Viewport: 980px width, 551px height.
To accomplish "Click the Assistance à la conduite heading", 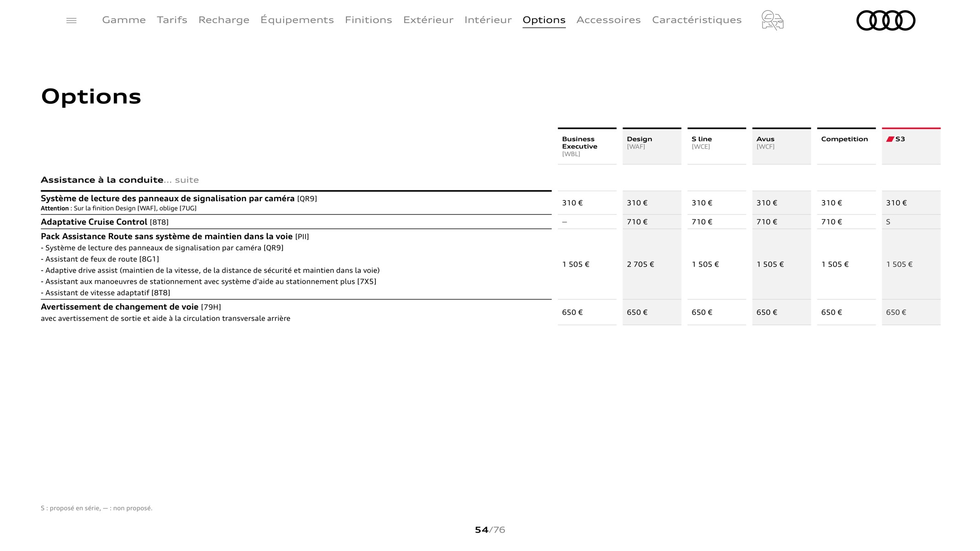I will [102, 180].
